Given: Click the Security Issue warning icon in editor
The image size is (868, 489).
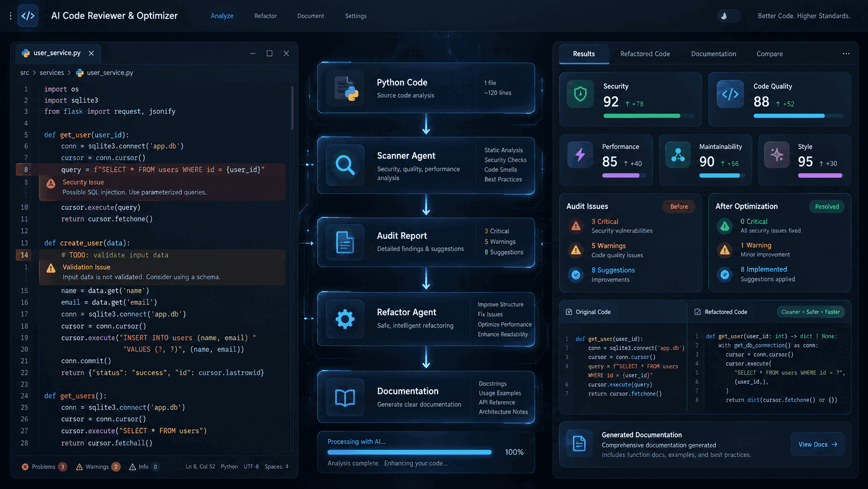Looking at the screenshot, I should [x=51, y=183].
